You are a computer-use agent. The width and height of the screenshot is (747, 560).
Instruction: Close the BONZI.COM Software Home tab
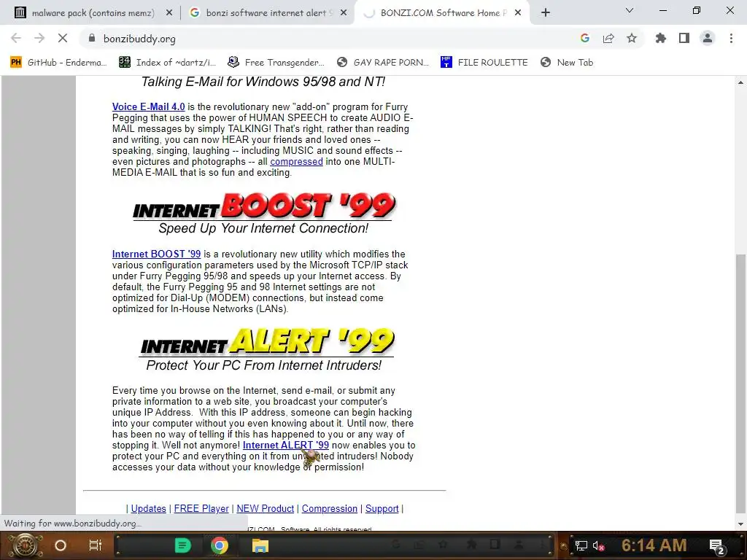pyautogui.click(x=518, y=13)
